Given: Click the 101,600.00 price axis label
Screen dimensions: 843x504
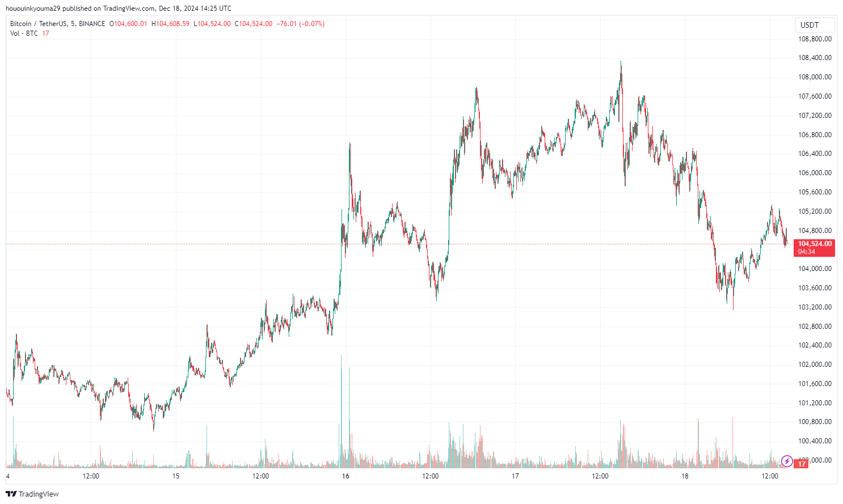Looking at the screenshot, I should 815,384.
